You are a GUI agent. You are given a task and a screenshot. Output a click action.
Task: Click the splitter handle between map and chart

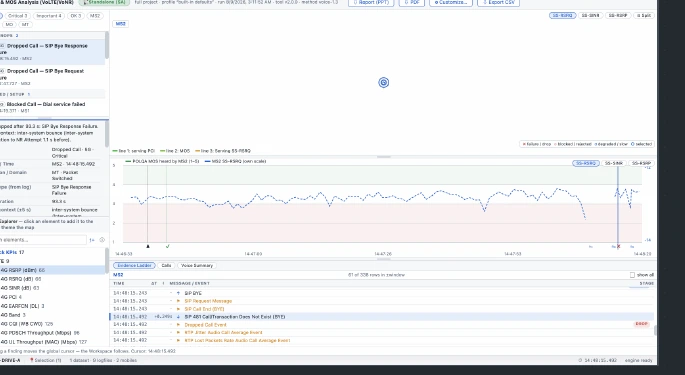[x=384, y=157]
